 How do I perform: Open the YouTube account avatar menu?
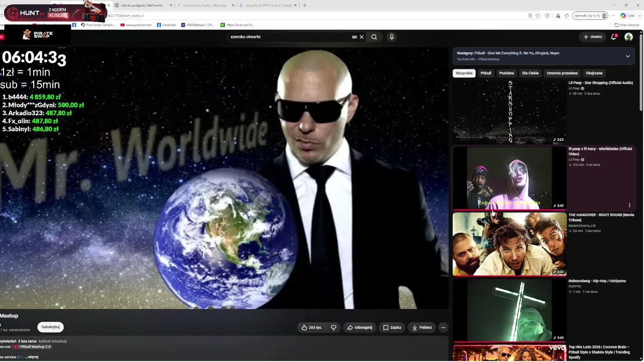[628, 37]
